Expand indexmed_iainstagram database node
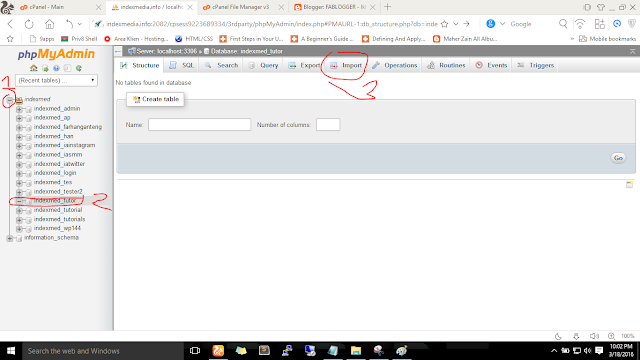 (19, 146)
